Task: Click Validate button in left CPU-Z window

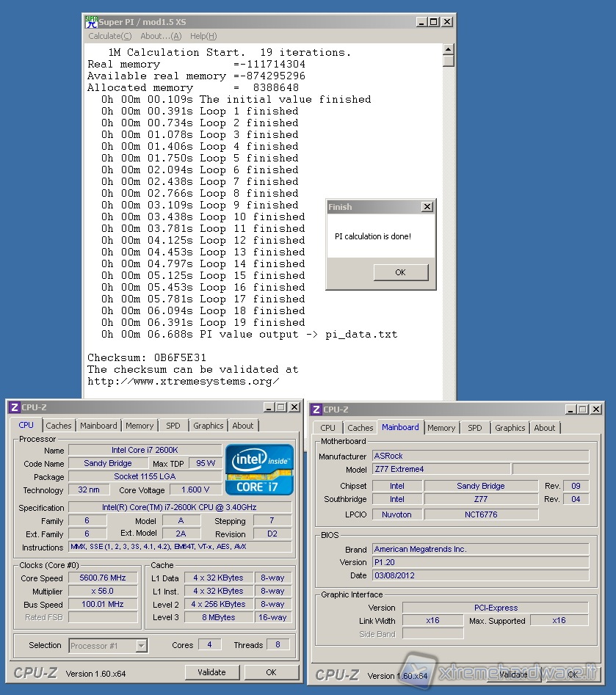Action: click(211, 672)
